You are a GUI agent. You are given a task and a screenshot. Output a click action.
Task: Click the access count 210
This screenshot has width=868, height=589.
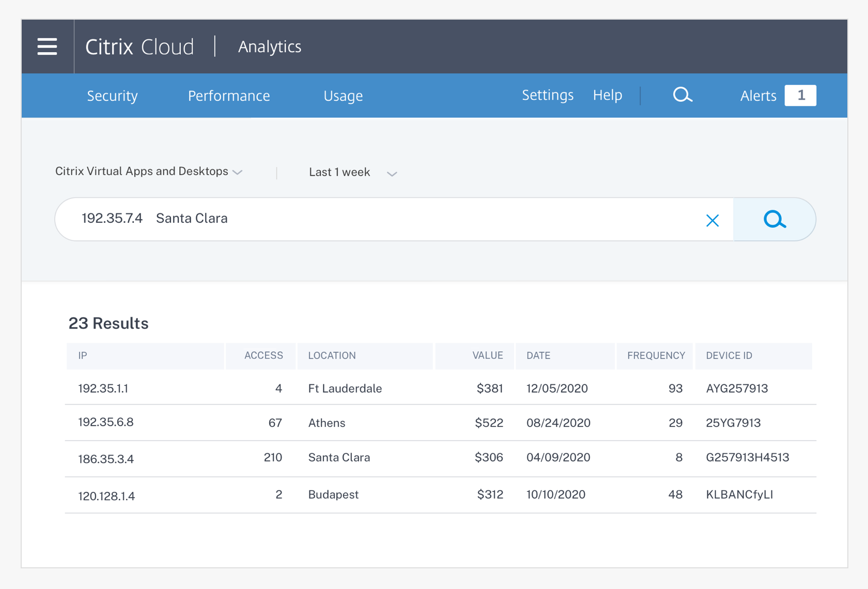point(273,457)
